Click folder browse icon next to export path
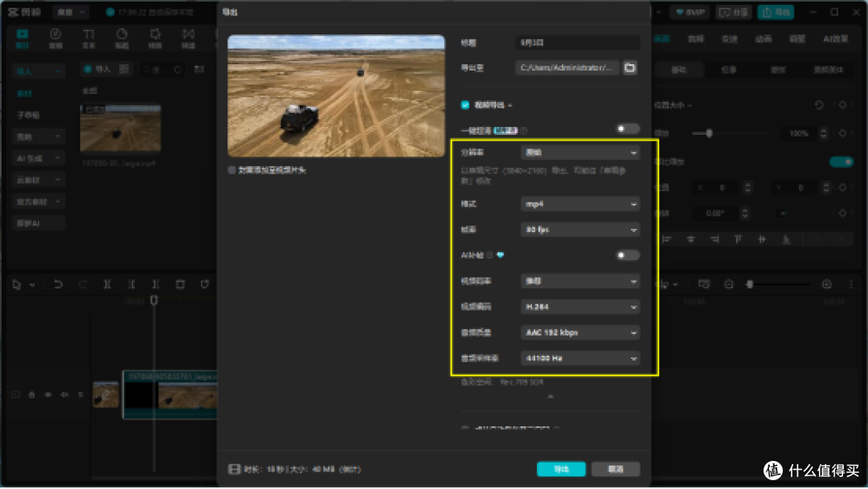This screenshot has width=868, height=489. pos(629,68)
